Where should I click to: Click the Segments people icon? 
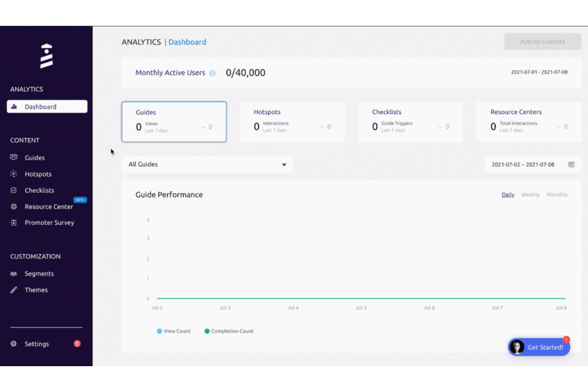point(14,274)
